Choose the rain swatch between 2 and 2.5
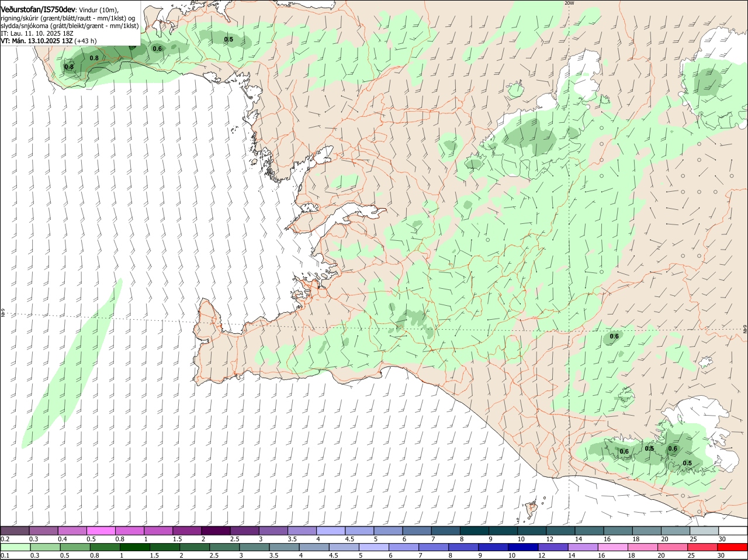748x560 pixels. pos(195,547)
